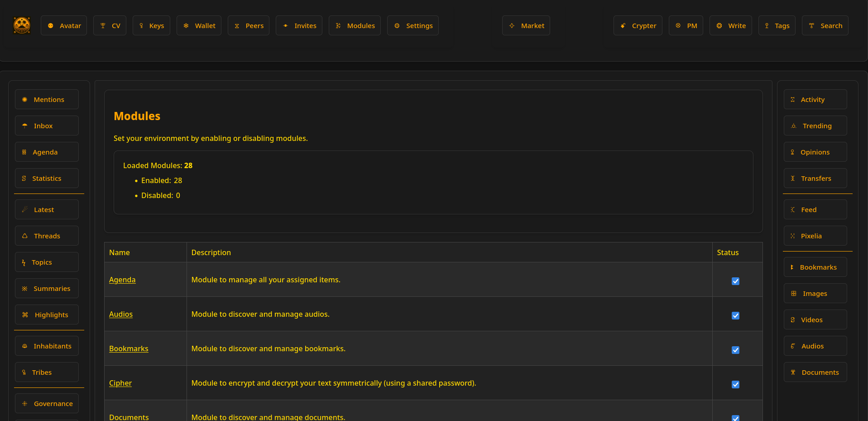This screenshot has height=421, width=868.
Task: Open Images in right sidebar
Action: 815,293
